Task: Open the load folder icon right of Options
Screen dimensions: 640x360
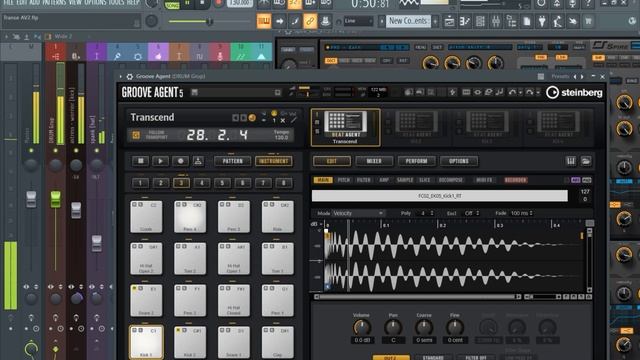Action: tap(586, 161)
